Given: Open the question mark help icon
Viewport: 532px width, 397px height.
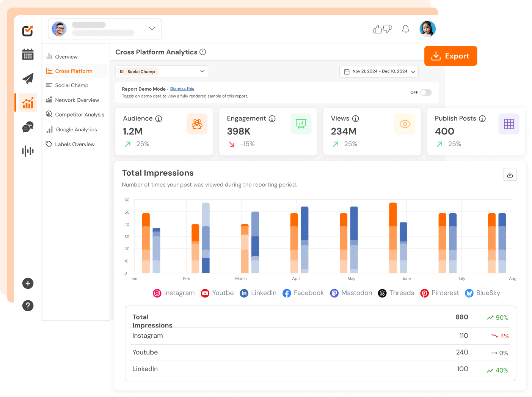Looking at the screenshot, I should [x=28, y=306].
